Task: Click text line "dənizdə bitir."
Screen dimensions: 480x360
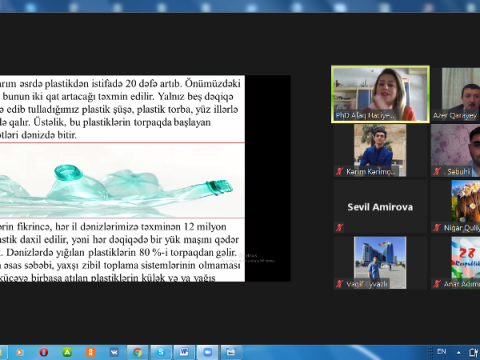Action: (49, 135)
